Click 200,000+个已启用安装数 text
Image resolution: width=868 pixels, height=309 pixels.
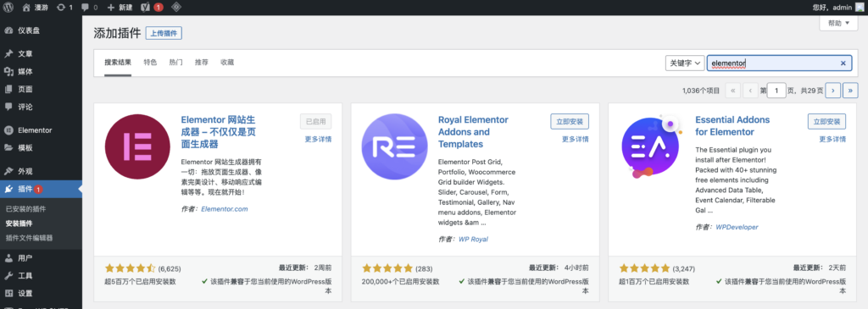pos(401,281)
